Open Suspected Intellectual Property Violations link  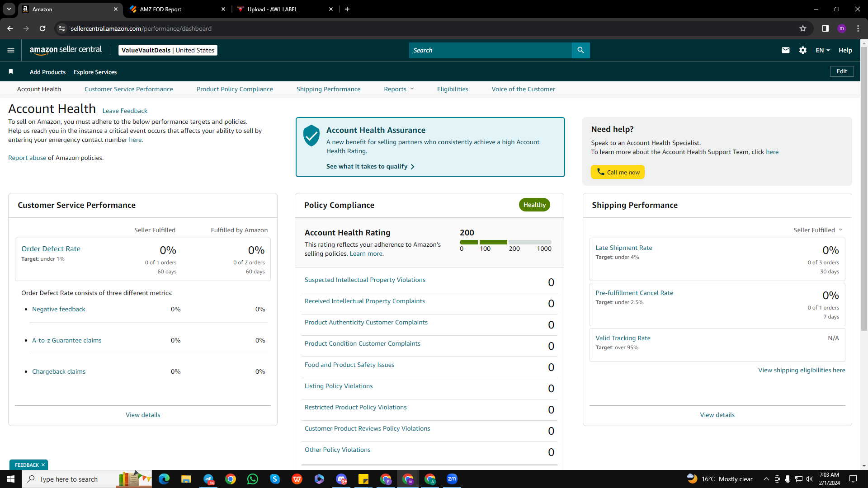(x=365, y=280)
